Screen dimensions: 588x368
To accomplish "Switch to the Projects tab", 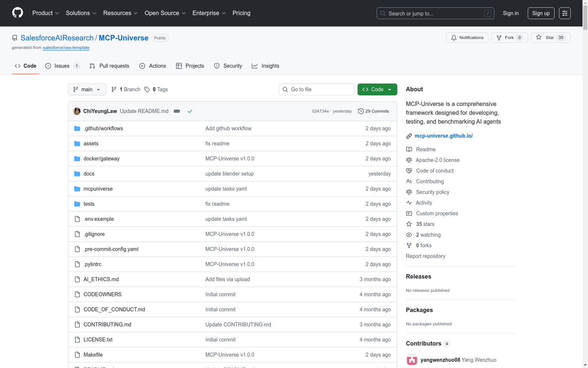I will (190, 66).
